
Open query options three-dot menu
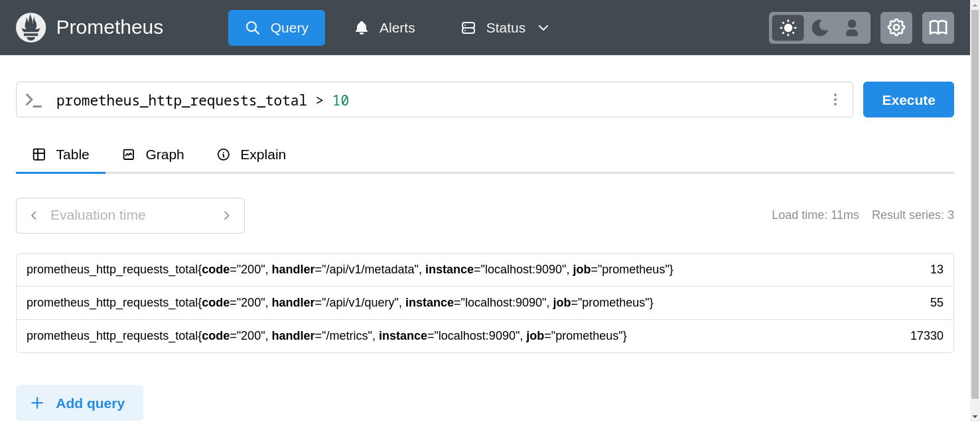click(835, 100)
